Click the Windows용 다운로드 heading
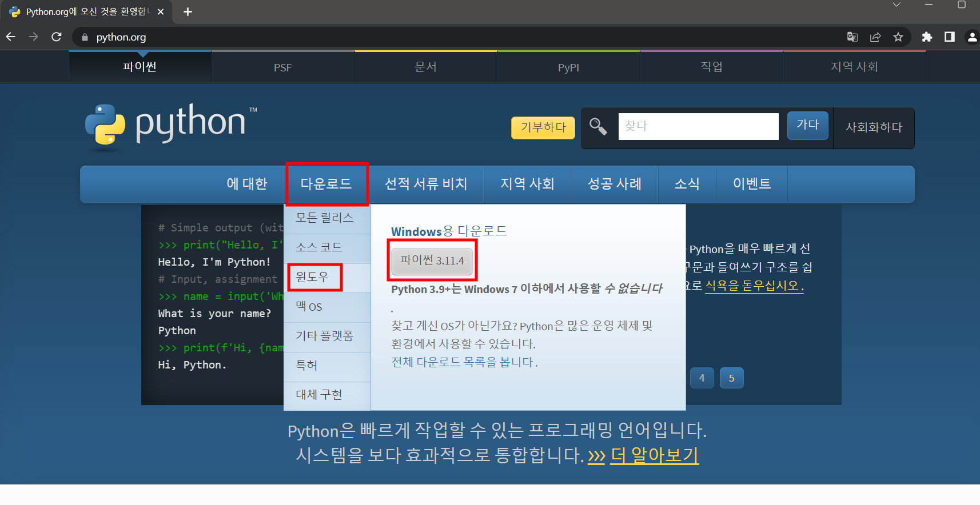 449,231
